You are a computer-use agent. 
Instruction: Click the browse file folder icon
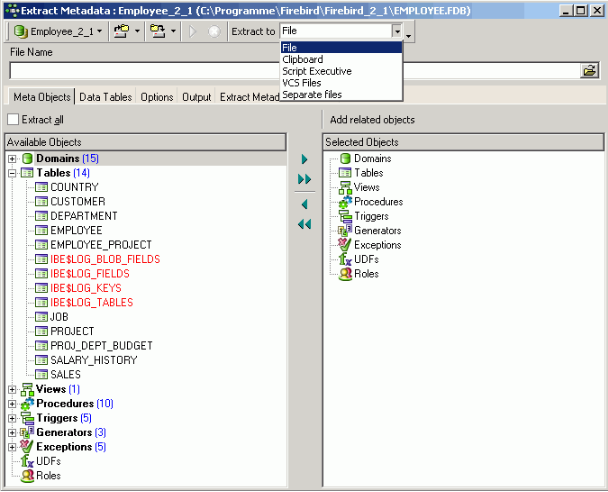(x=590, y=71)
